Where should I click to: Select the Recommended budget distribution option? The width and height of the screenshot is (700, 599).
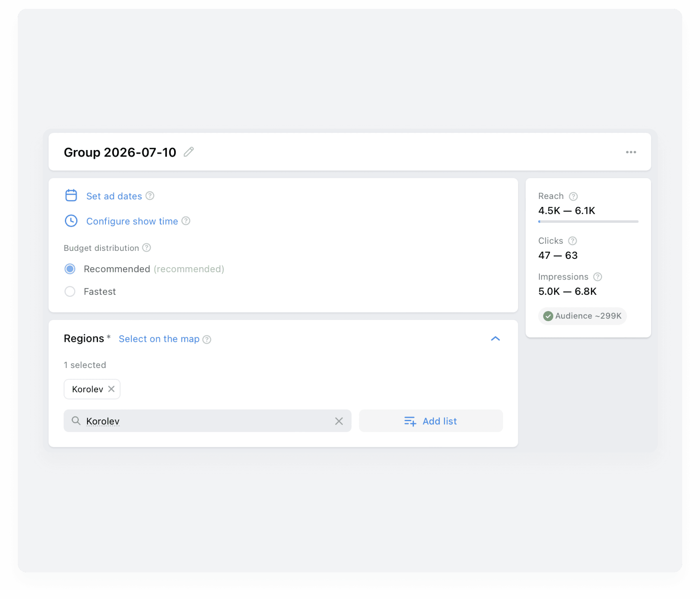[70, 269]
